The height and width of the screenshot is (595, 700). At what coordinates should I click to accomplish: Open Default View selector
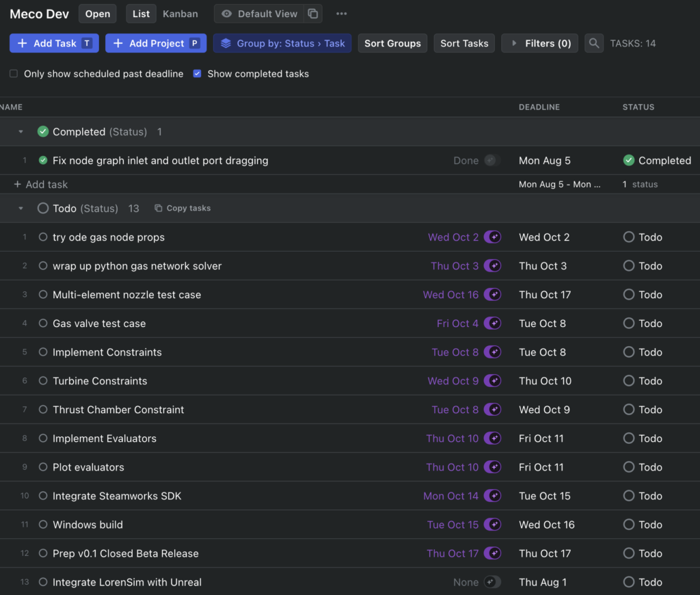tap(259, 14)
